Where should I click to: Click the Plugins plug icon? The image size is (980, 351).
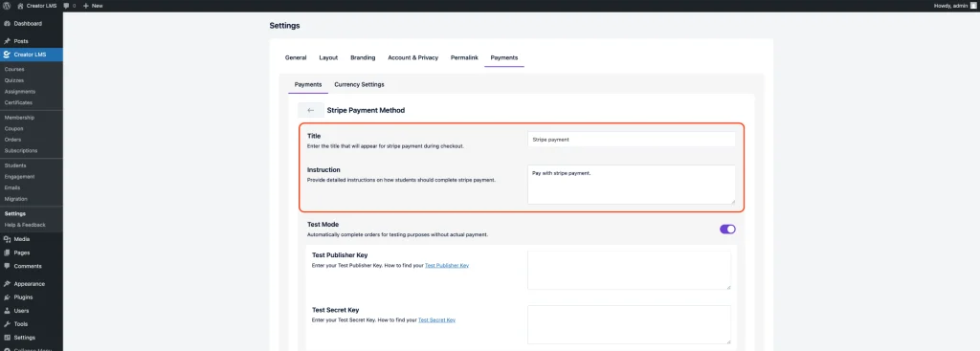pos(7,297)
